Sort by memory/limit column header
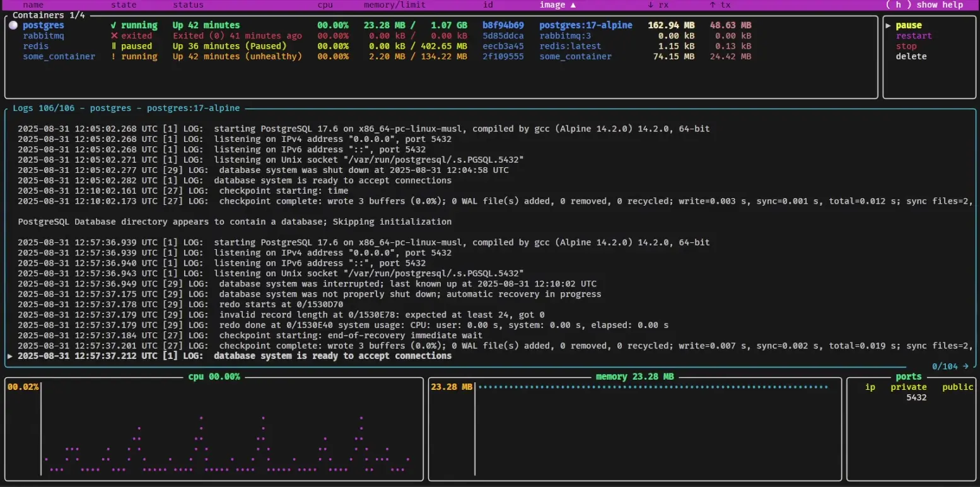The height and width of the screenshot is (487, 980). click(395, 4)
